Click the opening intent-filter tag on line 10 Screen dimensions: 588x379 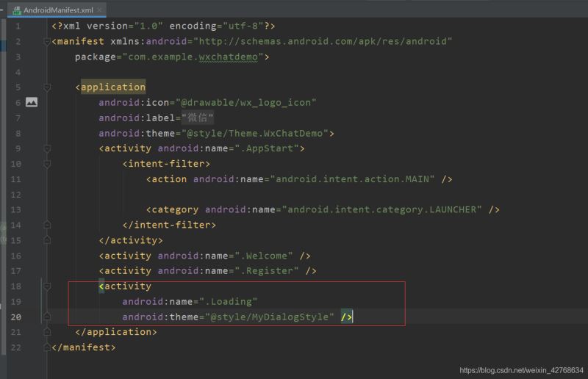pyautogui.click(x=166, y=164)
